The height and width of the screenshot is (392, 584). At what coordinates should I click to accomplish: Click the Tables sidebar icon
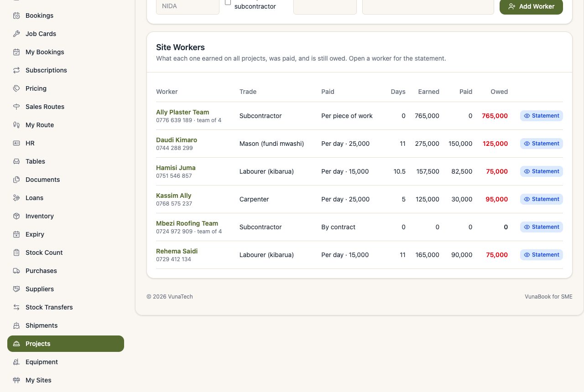pos(16,161)
